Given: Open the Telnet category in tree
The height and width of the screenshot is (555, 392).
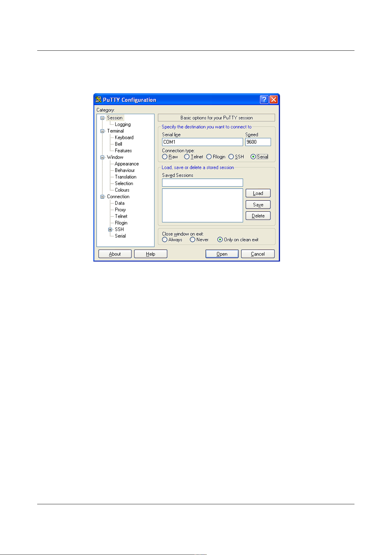Looking at the screenshot, I should [121, 216].
